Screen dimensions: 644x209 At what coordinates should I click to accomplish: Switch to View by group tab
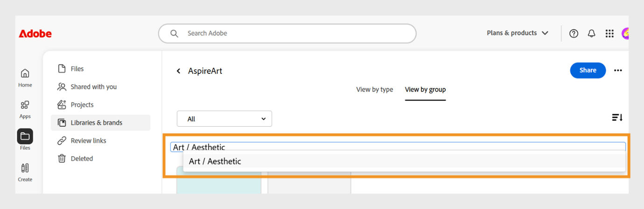click(425, 89)
